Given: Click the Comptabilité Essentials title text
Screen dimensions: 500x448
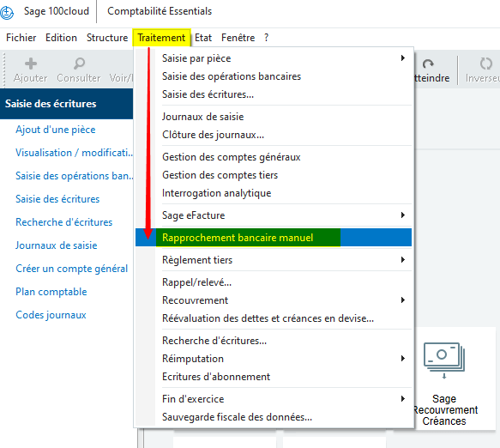Looking at the screenshot, I should coord(160,11).
